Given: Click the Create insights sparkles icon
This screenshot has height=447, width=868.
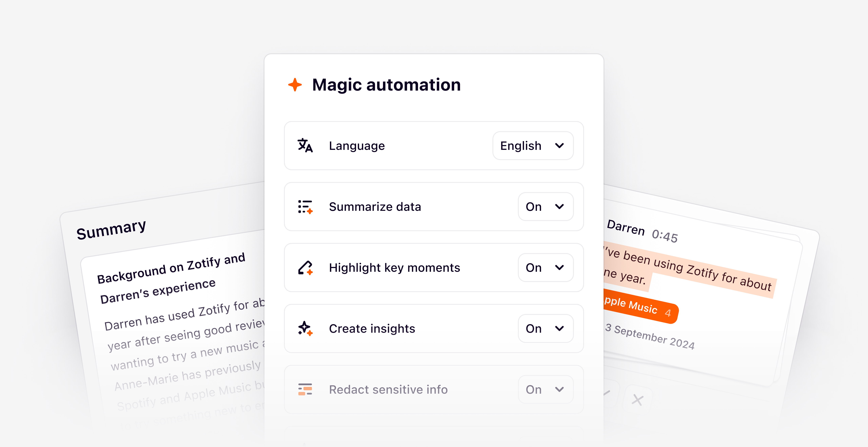Looking at the screenshot, I should click(x=305, y=328).
